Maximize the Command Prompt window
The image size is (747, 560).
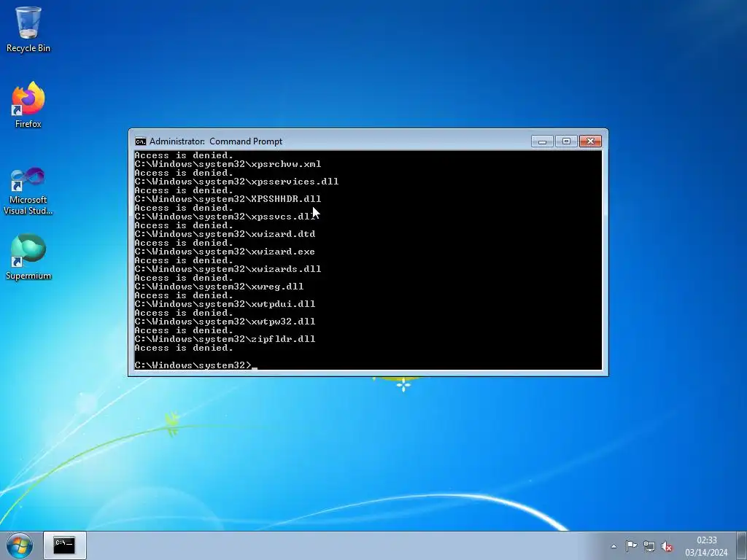pos(566,141)
